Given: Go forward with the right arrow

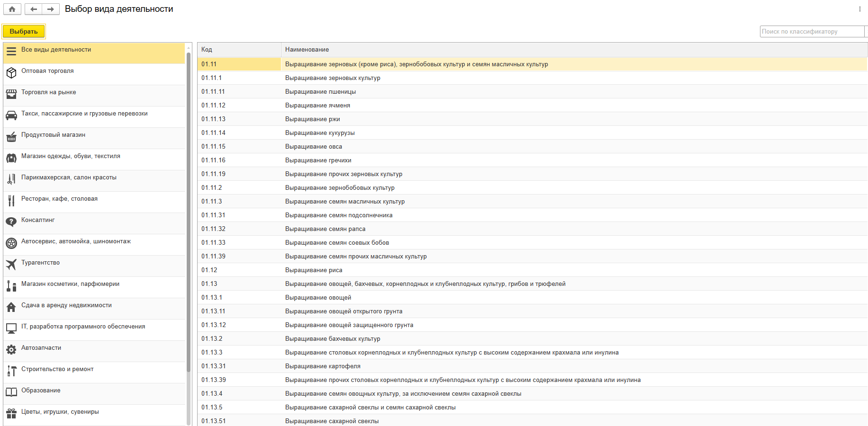Looking at the screenshot, I should click(x=51, y=9).
